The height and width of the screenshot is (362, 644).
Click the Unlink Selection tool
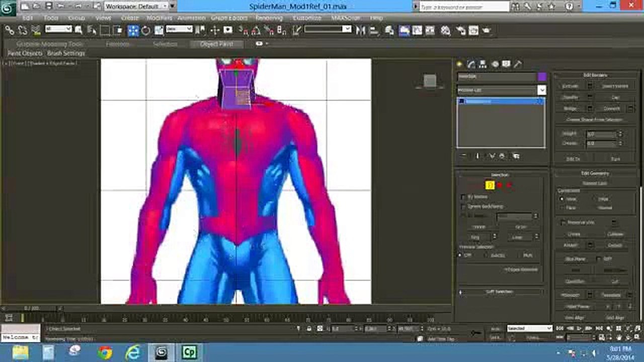coord(23,30)
